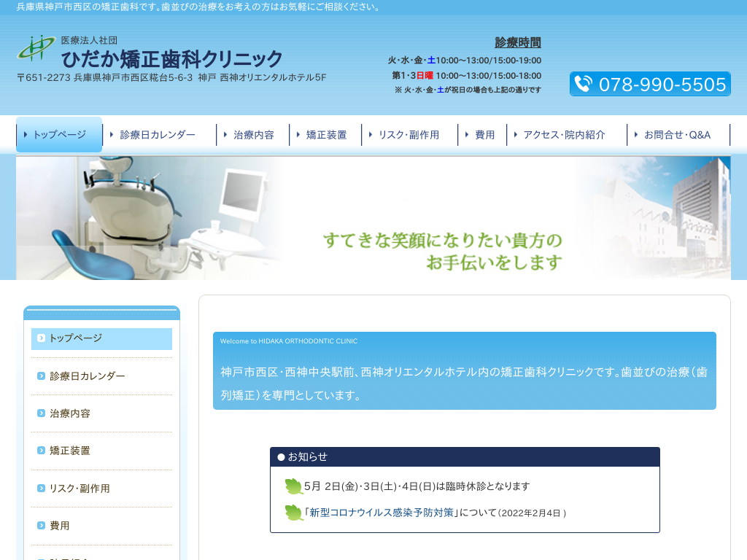Click the arrow icon beside sidebar 矯正装置
Viewport: 747px width, 560px height.
(41, 451)
